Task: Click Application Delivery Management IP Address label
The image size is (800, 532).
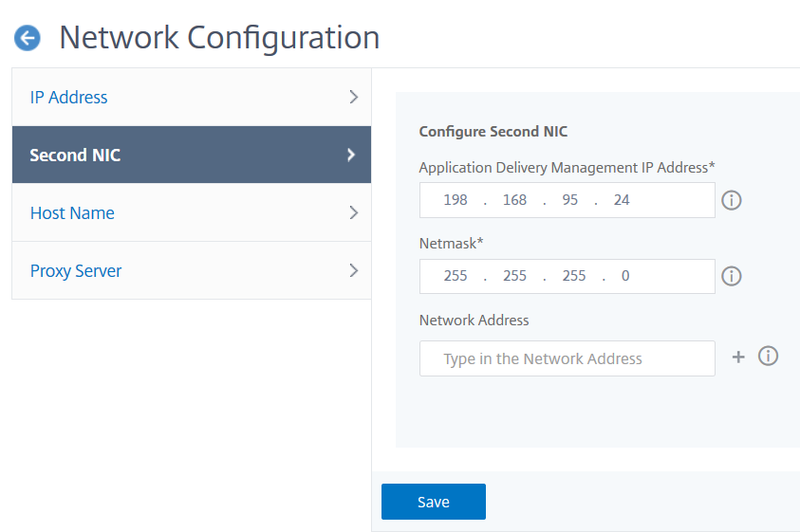Action: (567, 168)
